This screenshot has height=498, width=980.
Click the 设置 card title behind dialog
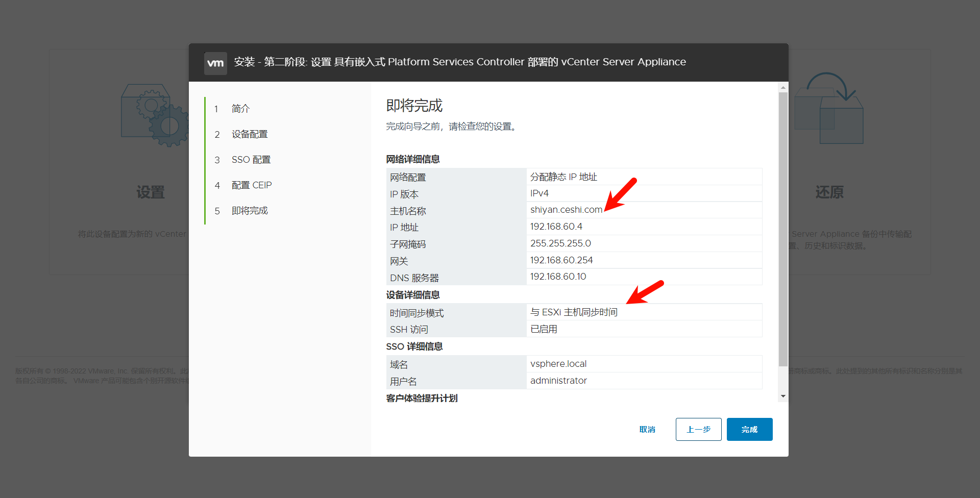[150, 192]
